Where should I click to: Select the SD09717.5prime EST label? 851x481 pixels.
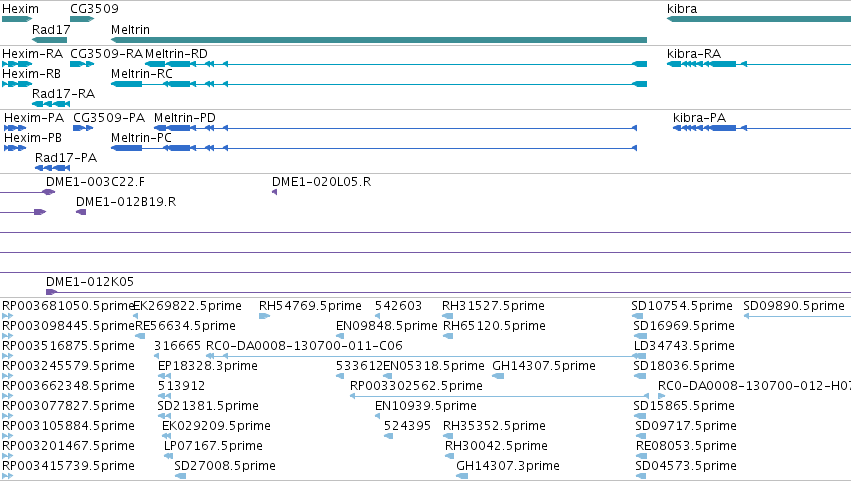pos(685,426)
